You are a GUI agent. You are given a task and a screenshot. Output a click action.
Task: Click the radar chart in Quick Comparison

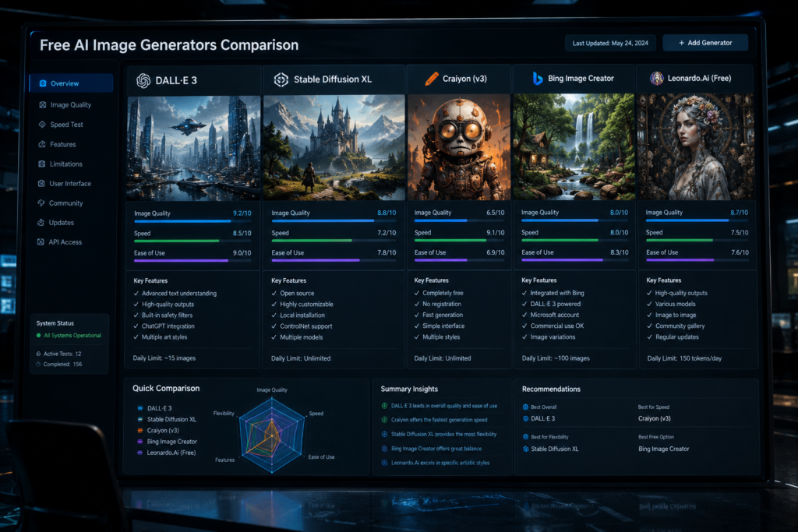pyautogui.click(x=272, y=435)
